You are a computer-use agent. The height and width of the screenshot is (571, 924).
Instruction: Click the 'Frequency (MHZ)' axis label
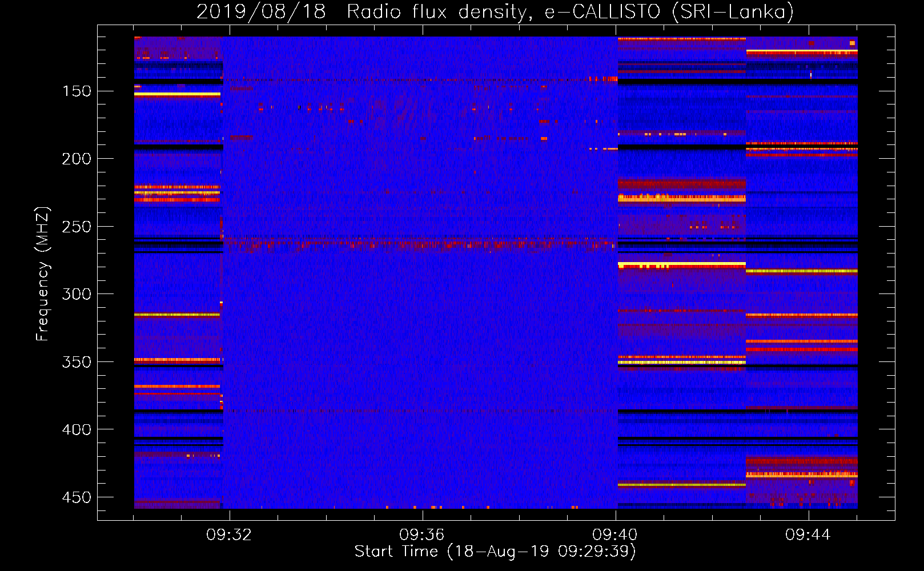tap(42, 274)
